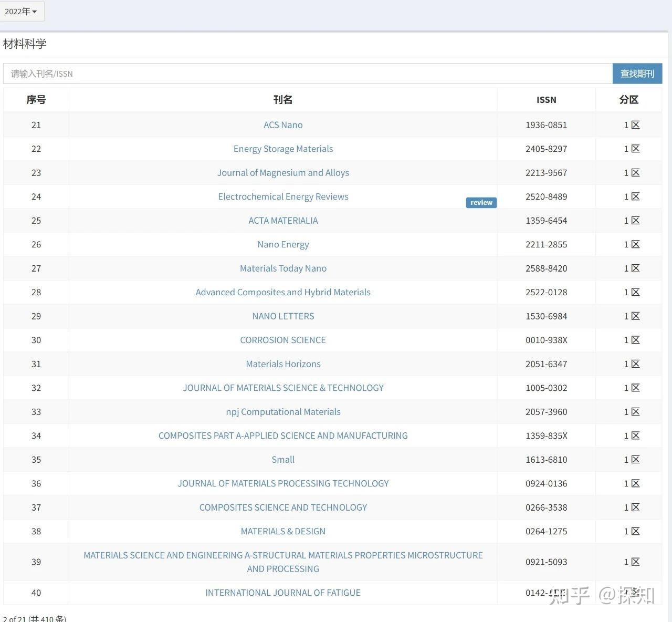Select CORROSION SCIENCE journal link
The height and width of the screenshot is (622, 672).
pyautogui.click(x=283, y=340)
